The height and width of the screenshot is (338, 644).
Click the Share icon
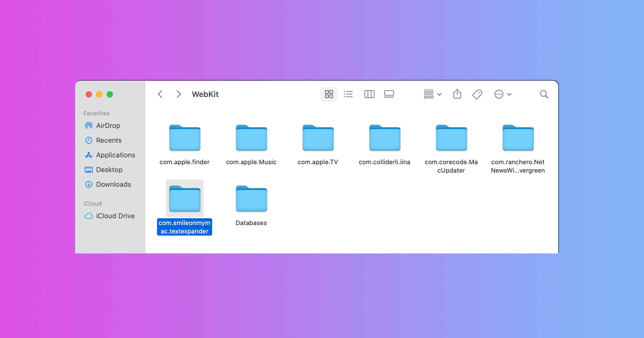[x=457, y=94]
